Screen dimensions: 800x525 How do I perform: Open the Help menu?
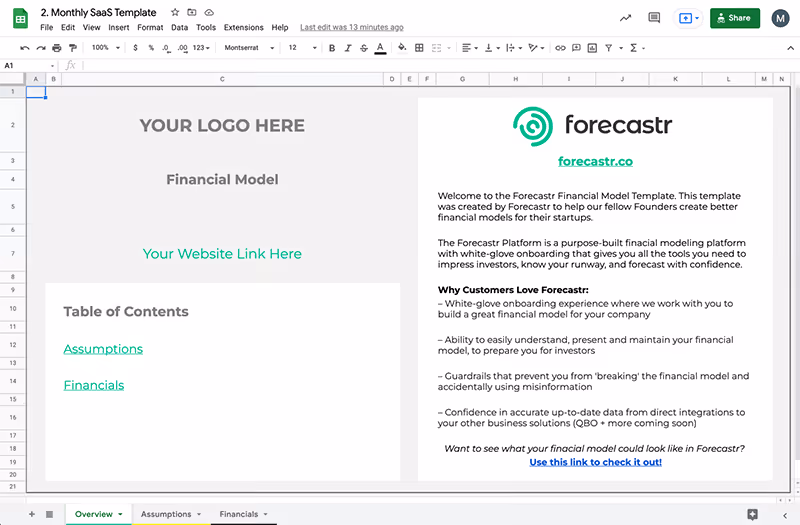(280, 28)
